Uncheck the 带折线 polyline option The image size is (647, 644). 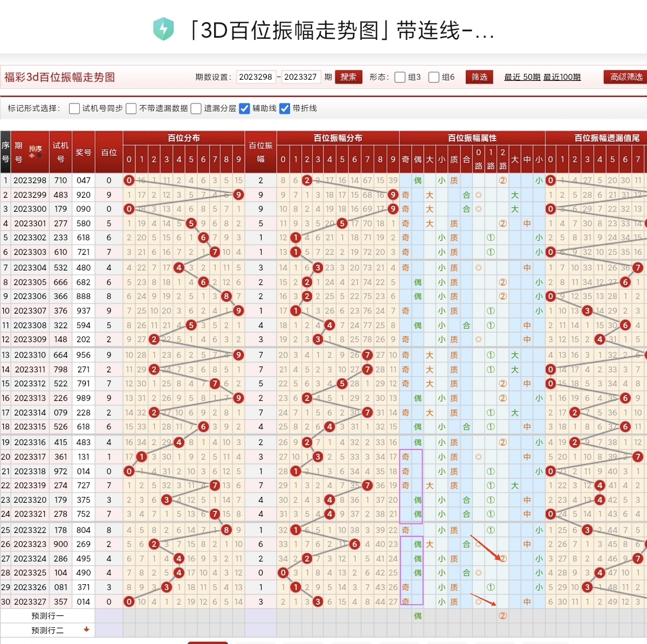click(285, 108)
